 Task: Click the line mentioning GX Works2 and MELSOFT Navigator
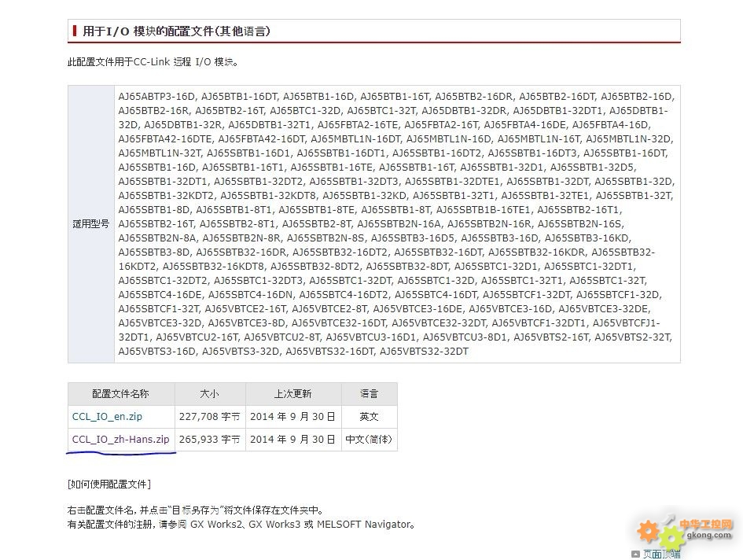tap(241, 525)
